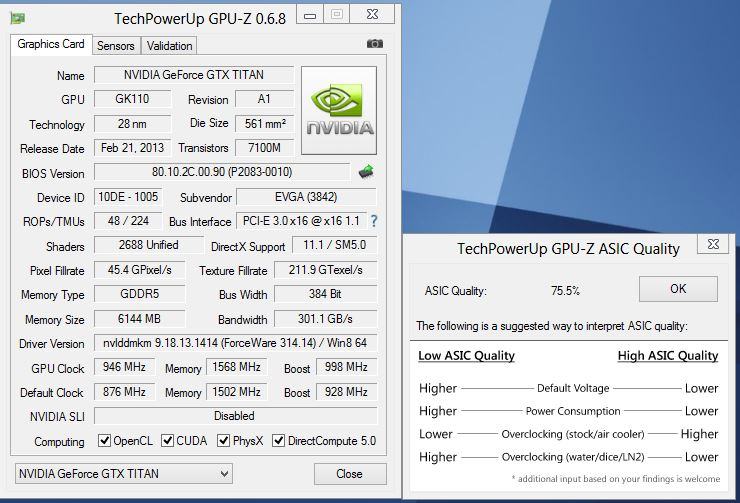
Task: Switch to the Graphics Card tab
Action: [51, 44]
